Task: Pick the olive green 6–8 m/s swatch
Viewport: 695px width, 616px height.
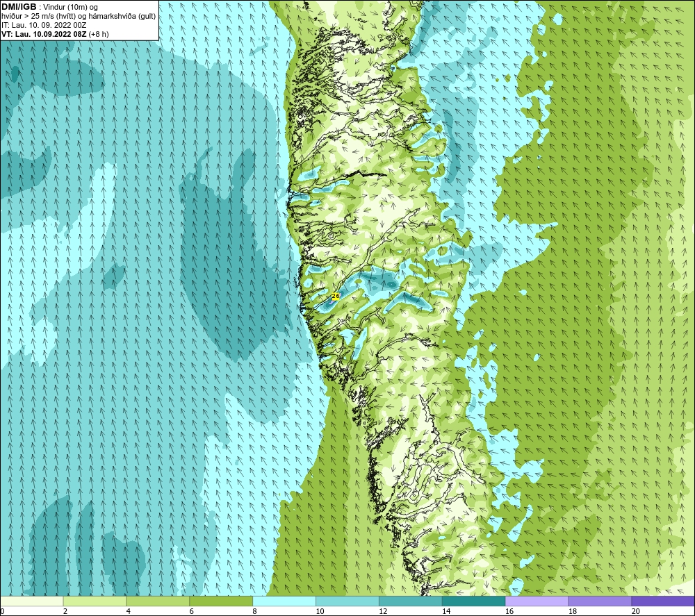Action: click(221, 601)
